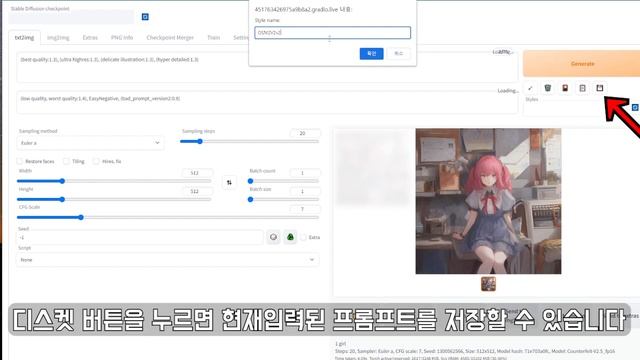This screenshot has height=360, width=640.
Task: Switch to the img2img tab
Action: point(58,38)
